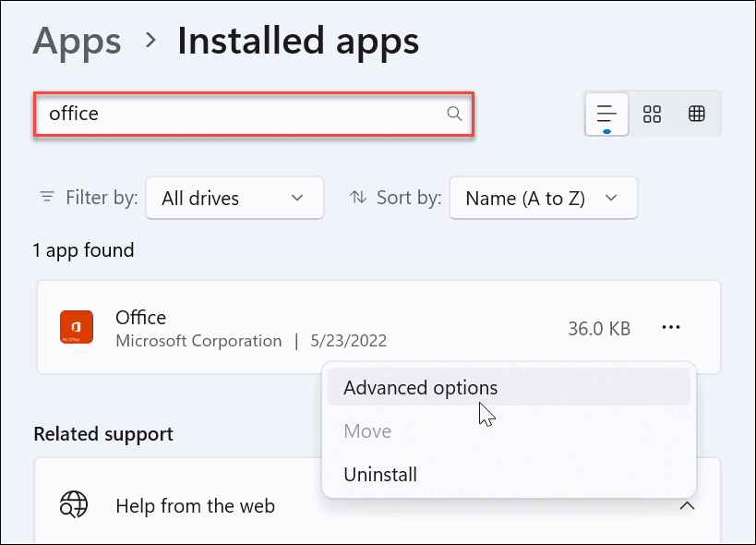756x545 pixels.
Task: Click inside the office search field
Action: tap(231, 113)
